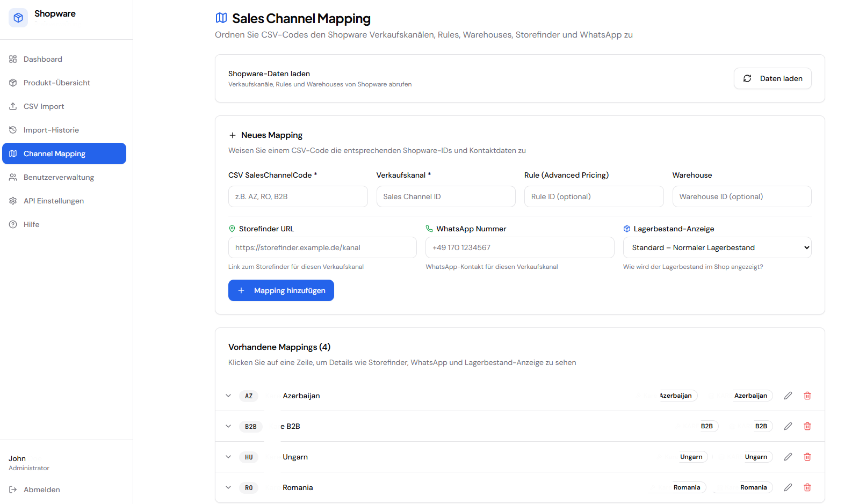Click the Romania channel name text
Image resolution: width=859 pixels, height=504 pixels.
[298, 487]
